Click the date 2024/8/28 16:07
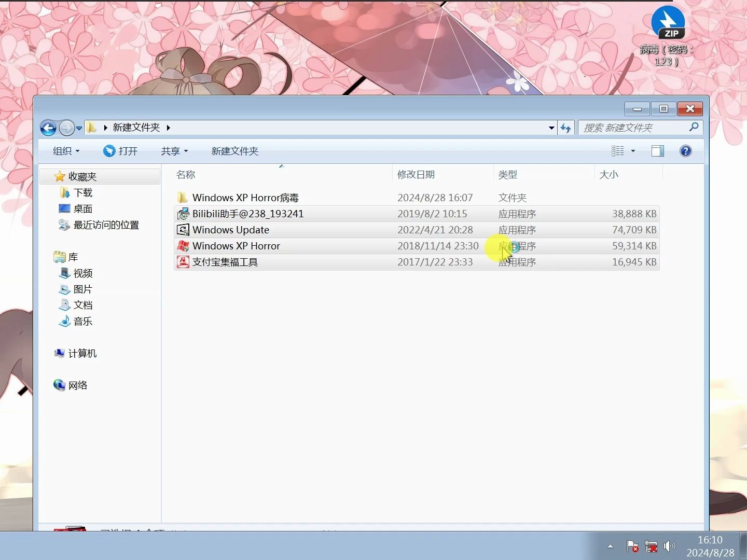The height and width of the screenshot is (560, 747). (435, 198)
